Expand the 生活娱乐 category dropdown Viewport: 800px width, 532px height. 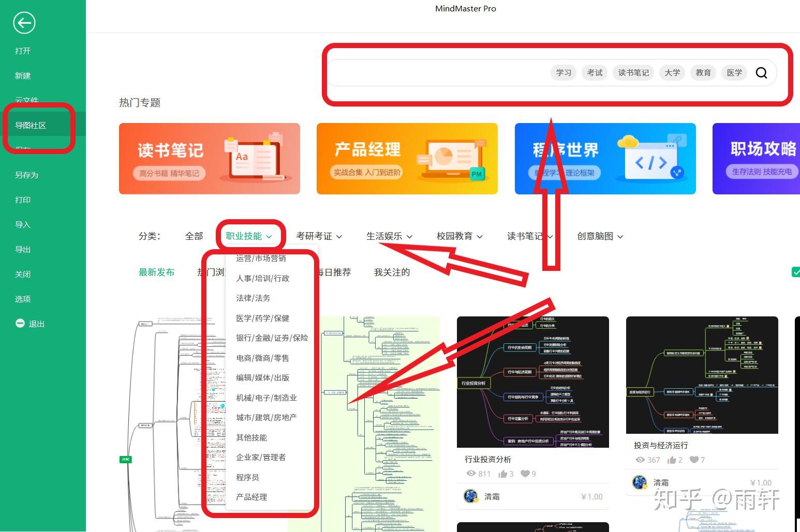[390, 236]
